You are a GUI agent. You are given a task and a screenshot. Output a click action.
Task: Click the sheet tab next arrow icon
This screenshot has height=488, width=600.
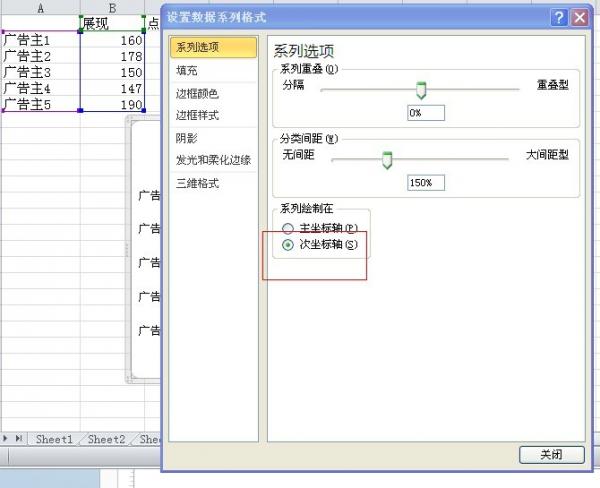point(6,438)
